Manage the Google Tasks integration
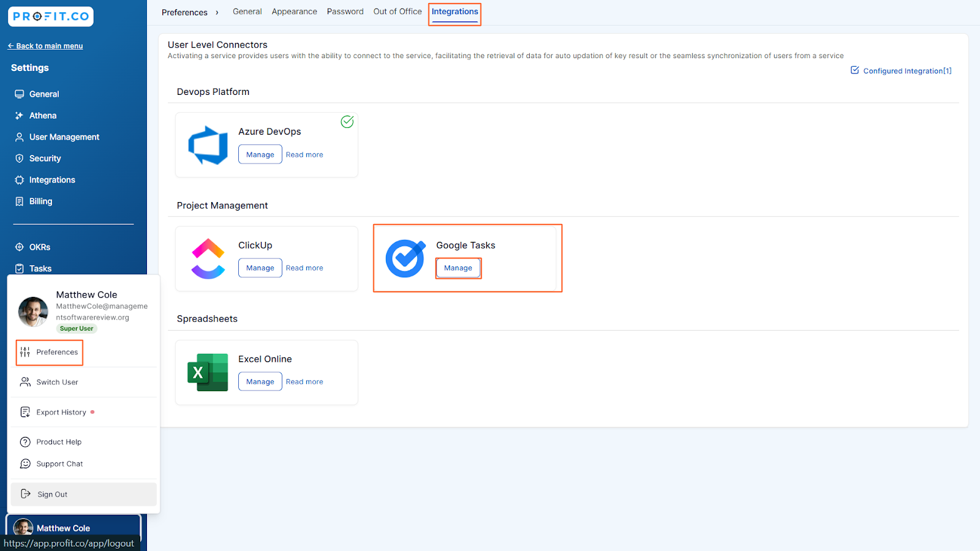Screen dimensions: 980x551 [x=458, y=268]
